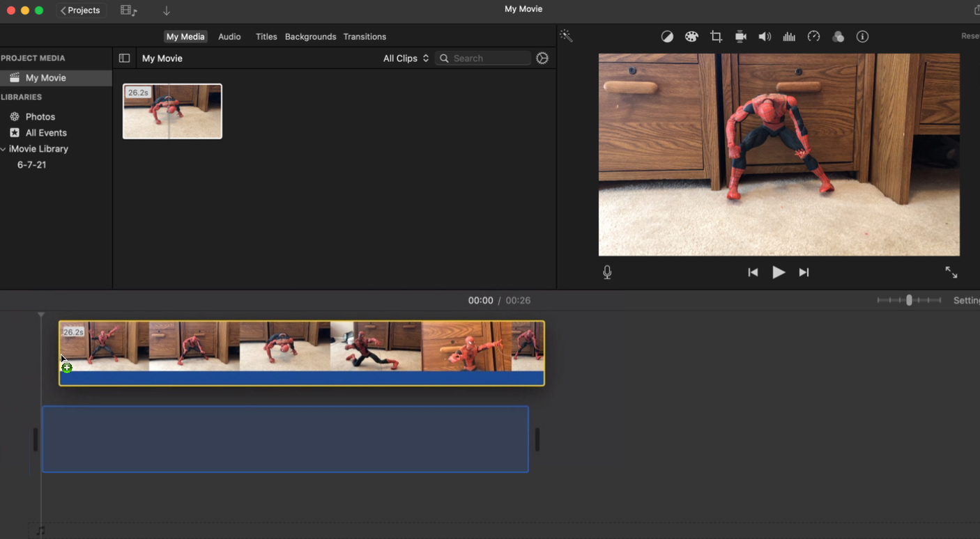This screenshot has width=980, height=539.
Task: Click the viewer preview image
Action: click(779, 155)
